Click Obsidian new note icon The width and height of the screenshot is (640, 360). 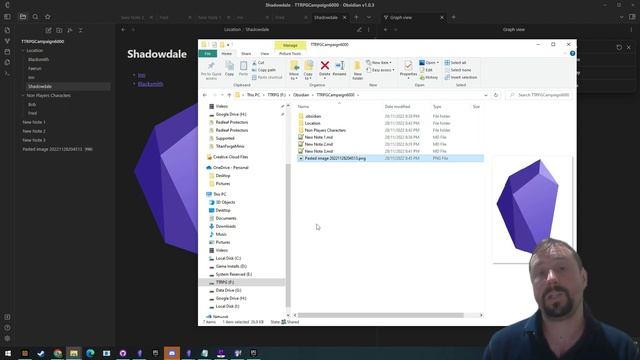49,30
